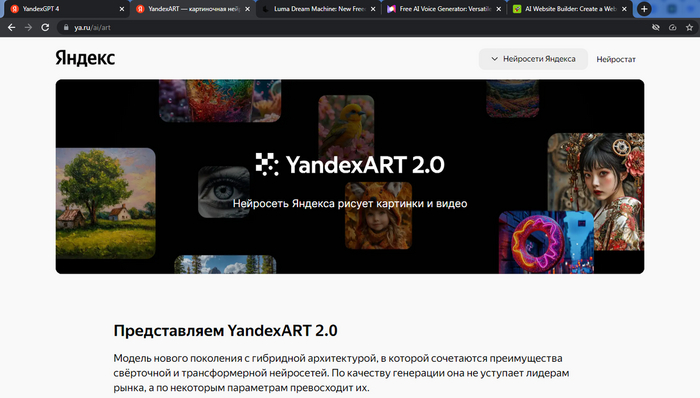Screen dimensions: 700x398
Task: Click the YandexART tab favicon
Action: 140,9
